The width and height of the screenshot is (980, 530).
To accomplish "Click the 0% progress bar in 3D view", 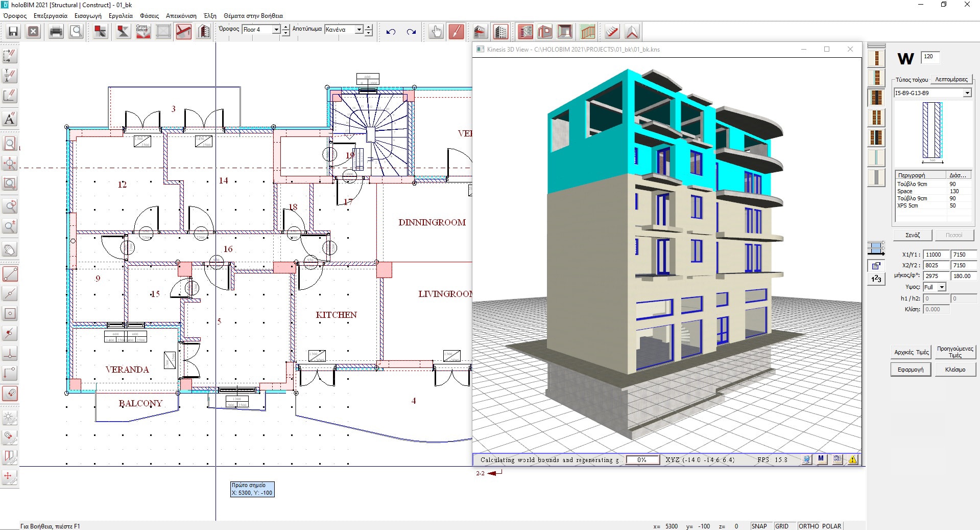I will 642,459.
